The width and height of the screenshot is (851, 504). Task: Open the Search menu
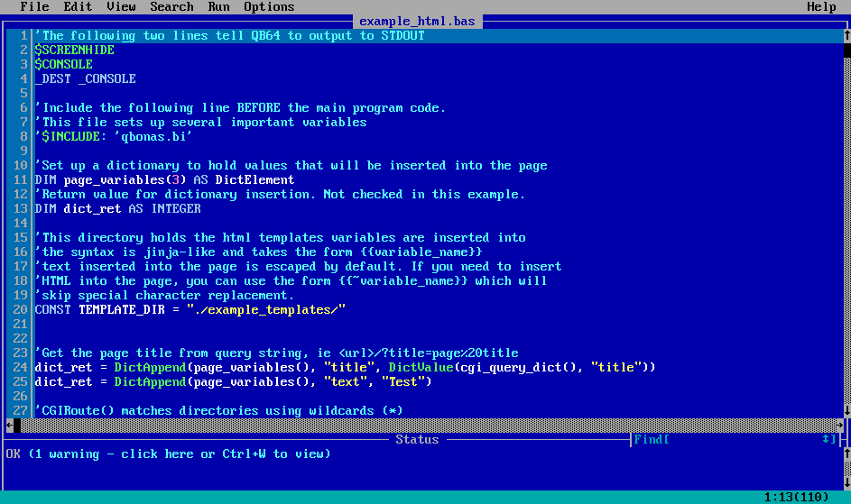click(171, 7)
